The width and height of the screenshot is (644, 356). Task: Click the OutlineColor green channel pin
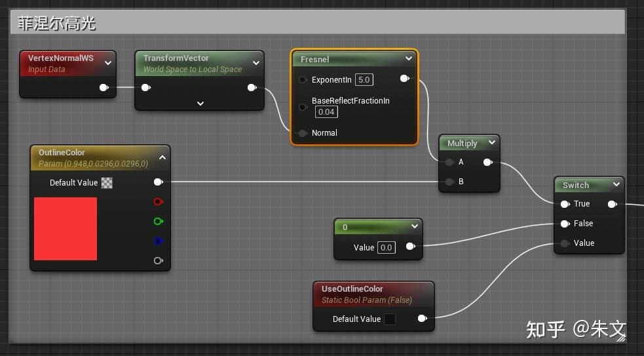158,221
